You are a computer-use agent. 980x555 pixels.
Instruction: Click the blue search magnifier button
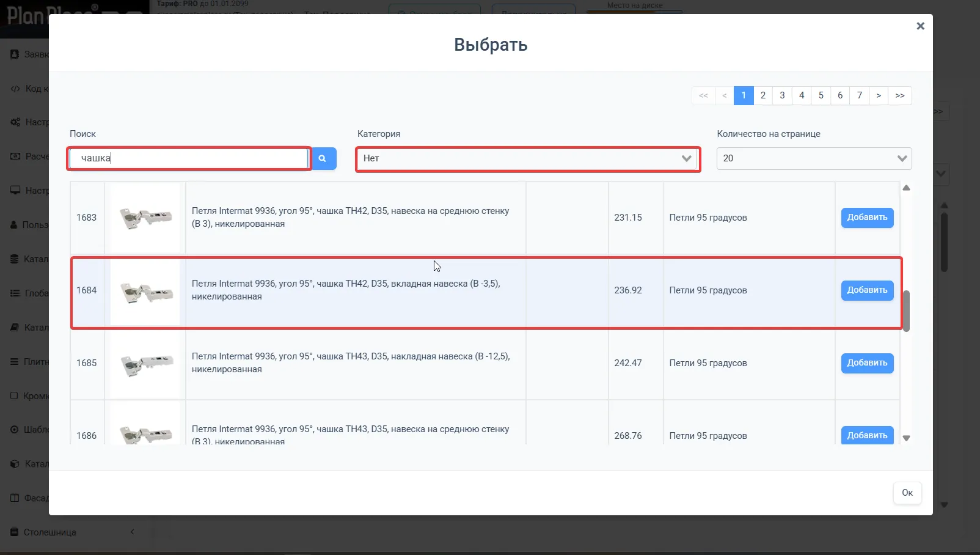324,158
